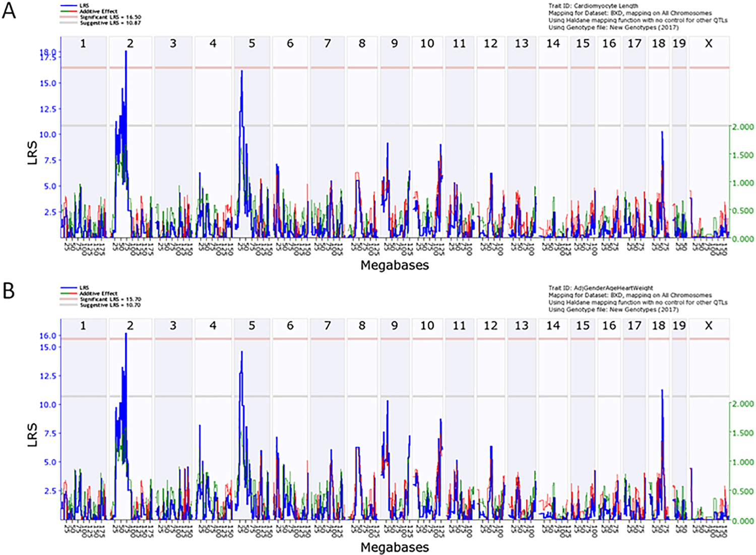Click chromosome 5 label in panel A
This screenshot has width=756, height=555.
click(251, 44)
